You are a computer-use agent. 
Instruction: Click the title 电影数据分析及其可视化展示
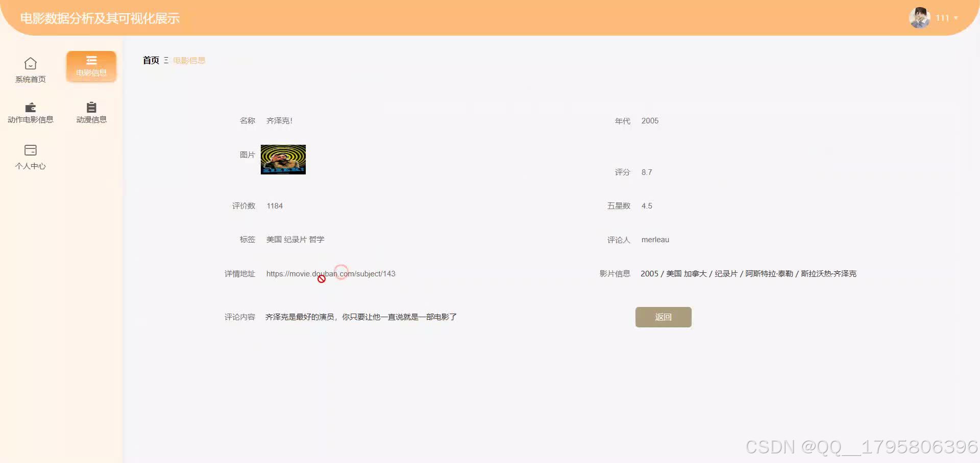click(x=99, y=18)
